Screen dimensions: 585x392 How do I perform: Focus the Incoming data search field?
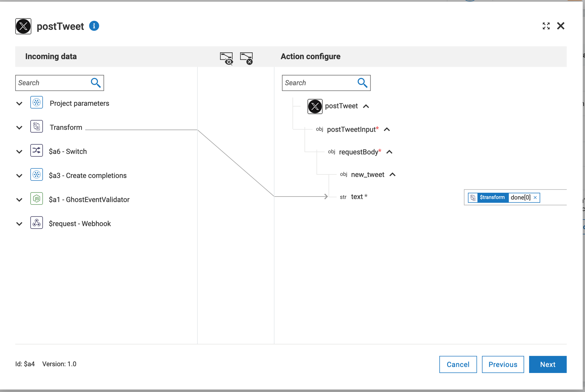[x=53, y=83]
